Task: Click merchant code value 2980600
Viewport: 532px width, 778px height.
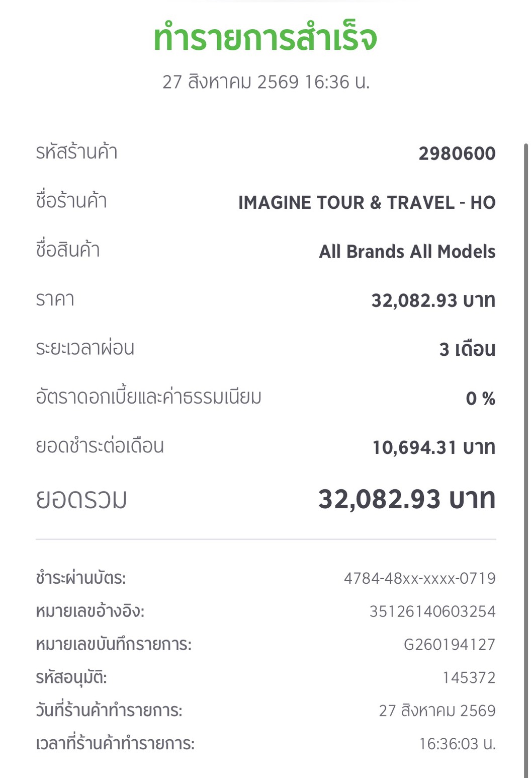Action: (x=457, y=153)
